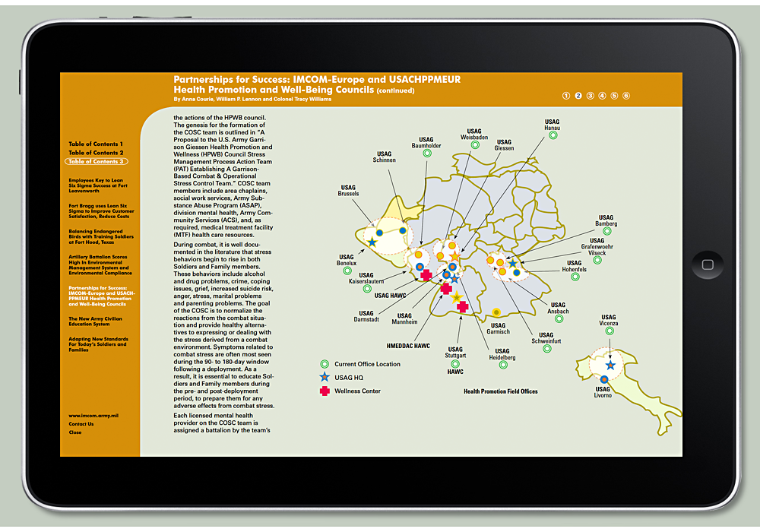
Task: Jump to article page 3
Action: tap(591, 96)
